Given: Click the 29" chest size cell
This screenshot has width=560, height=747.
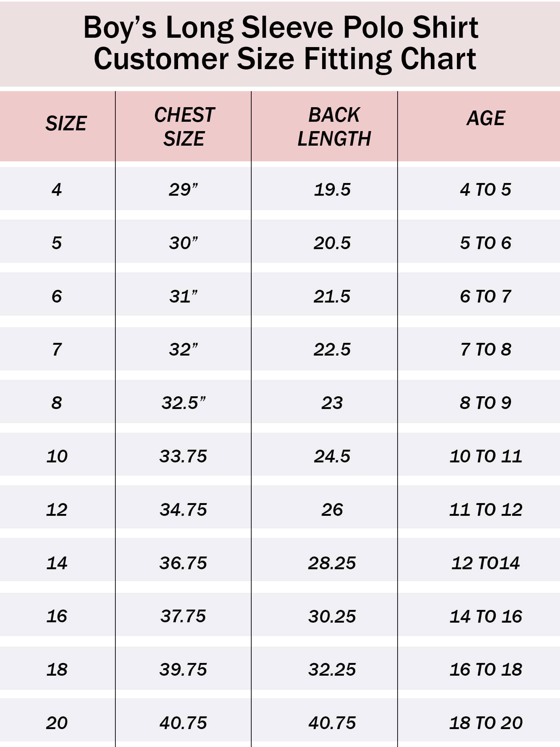Looking at the screenshot, I should pyautogui.click(x=183, y=189).
